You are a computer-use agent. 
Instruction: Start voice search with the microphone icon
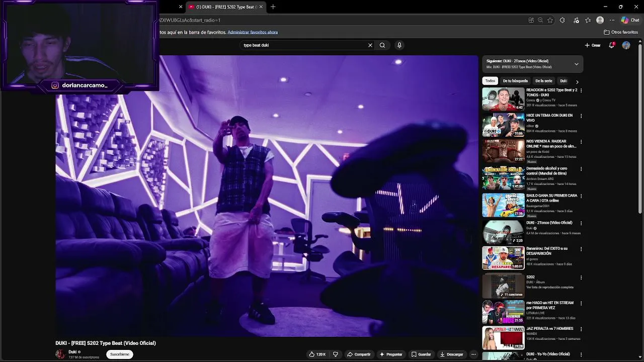coord(399,45)
